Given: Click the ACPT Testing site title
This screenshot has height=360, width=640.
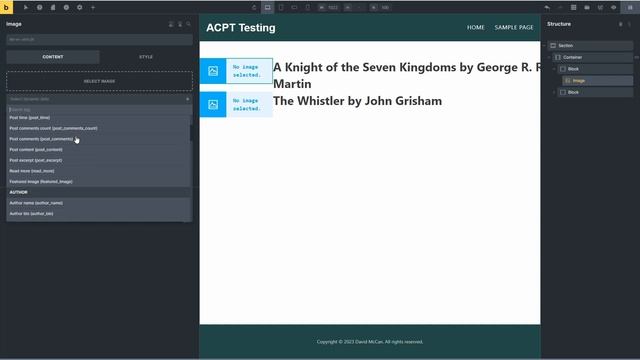Looking at the screenshot, I should click(x=241, y=28).
